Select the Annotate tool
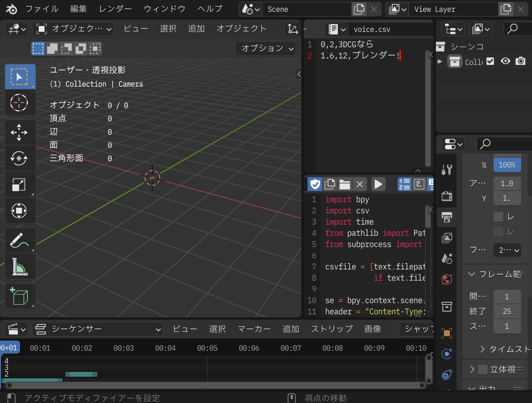 [x=20, y=241]
